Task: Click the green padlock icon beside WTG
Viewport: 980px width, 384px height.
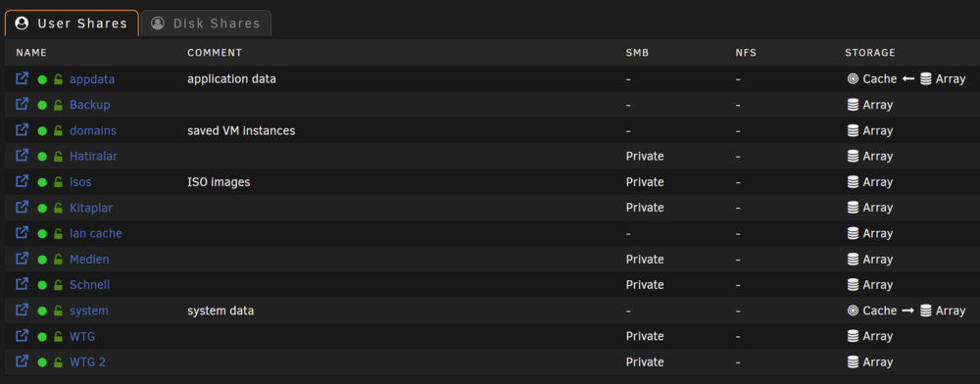Action: (x=58, y=337)
